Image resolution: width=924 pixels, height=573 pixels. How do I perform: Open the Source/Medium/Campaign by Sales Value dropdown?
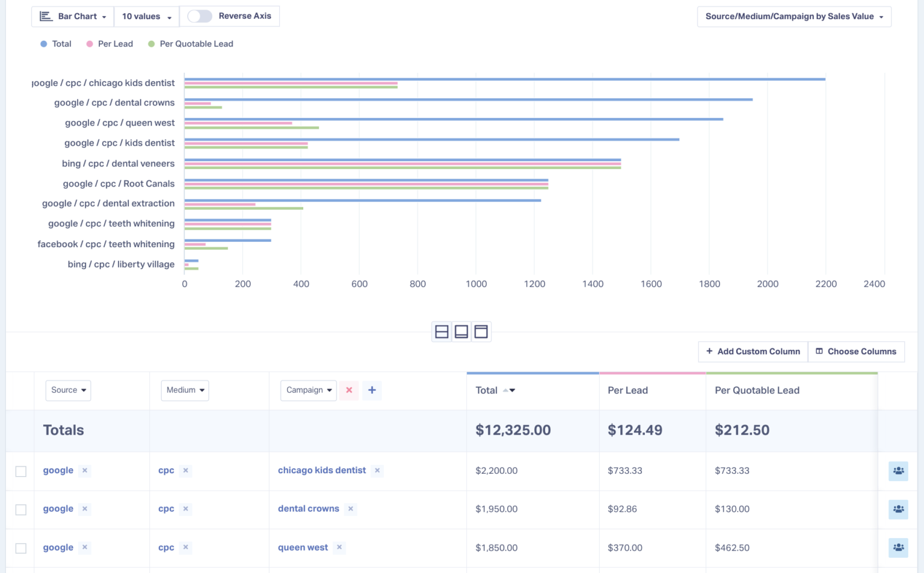coord(794,16)
